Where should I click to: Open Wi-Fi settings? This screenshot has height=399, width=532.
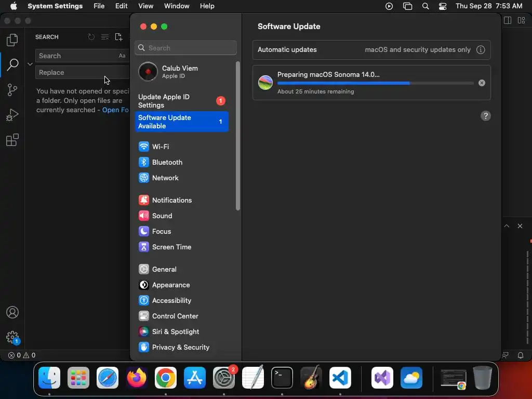(x=182, y=147)
